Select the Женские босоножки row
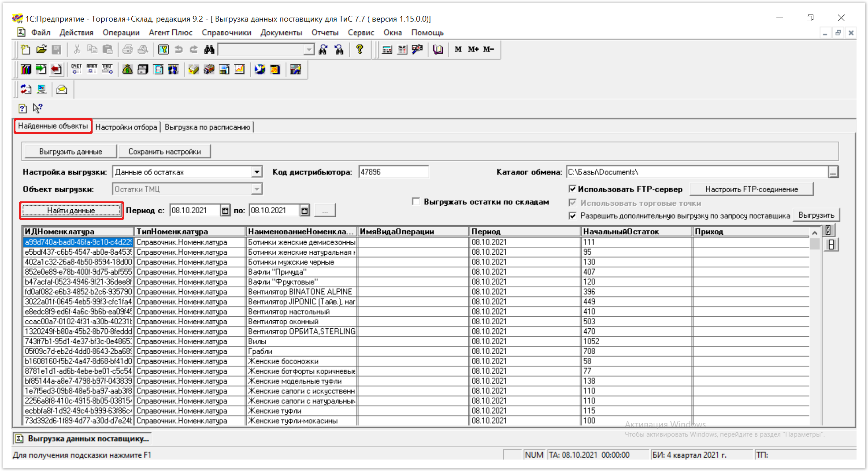The height and width of the screenshot is (471, 868). 301,361
